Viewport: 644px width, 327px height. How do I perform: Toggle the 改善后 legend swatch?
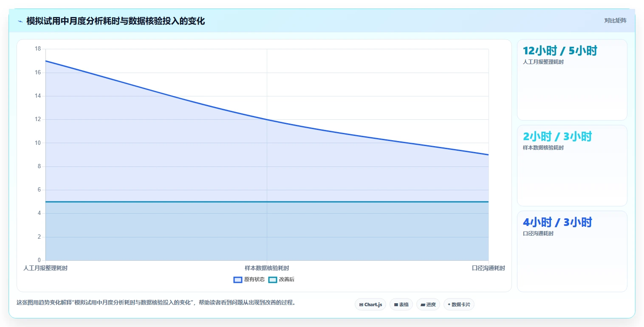click(273, 279)
